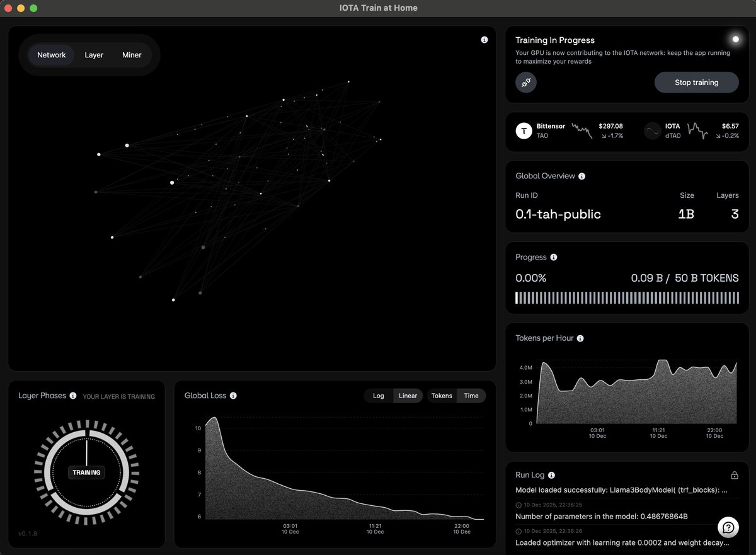
Task: Click the version label v0.1.8
Action: click(x=28, y=534)
